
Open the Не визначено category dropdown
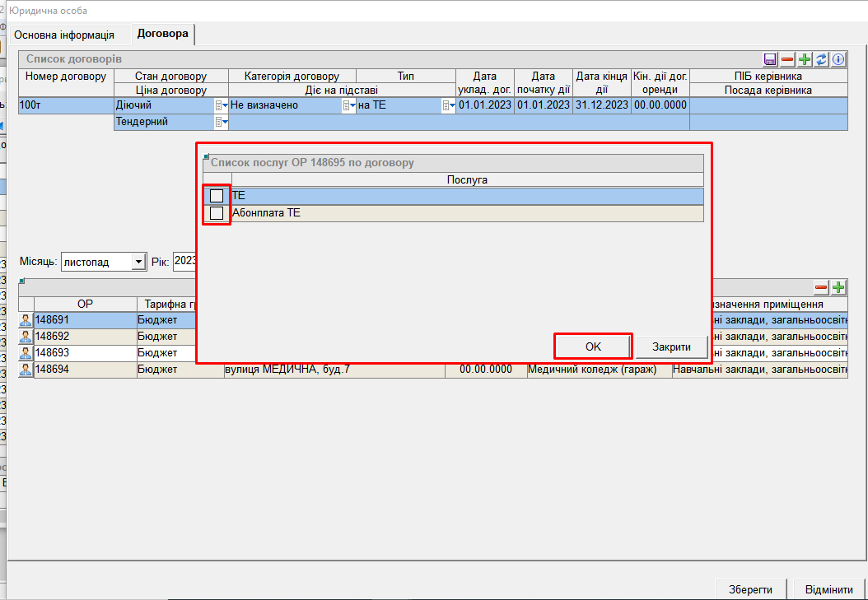coord(348,105)
